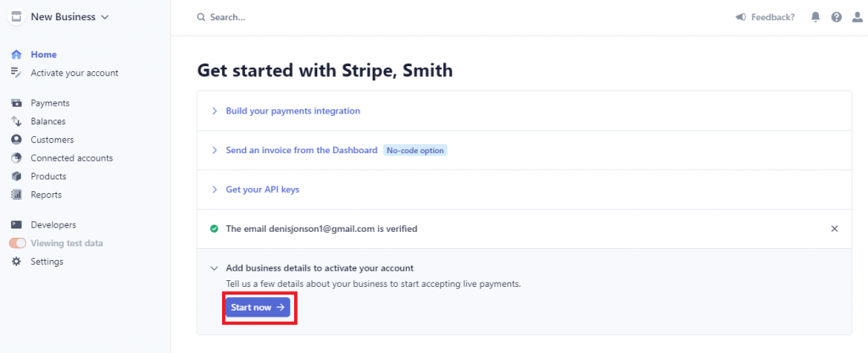Toggle the Viewing test data switch

(18, 243)
